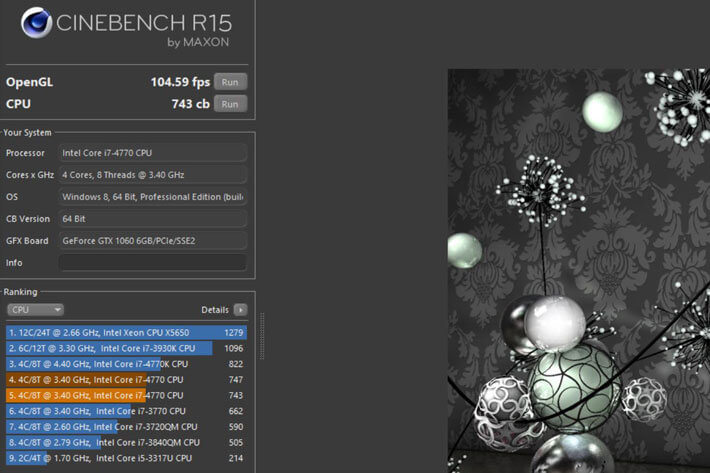Image resolution: width=710 pixels, height=473 pixels.
Task: Select the i5-3317U ranking entry
Action: pyautogui.click(x=127, y=457)
